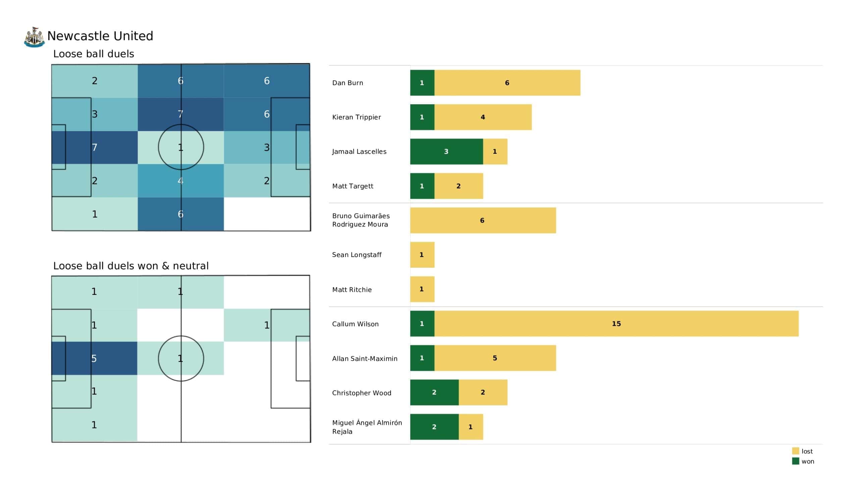Click the empty white zone in upper pitch
Viewport: 859px width, 504px height.
(266, 214)
